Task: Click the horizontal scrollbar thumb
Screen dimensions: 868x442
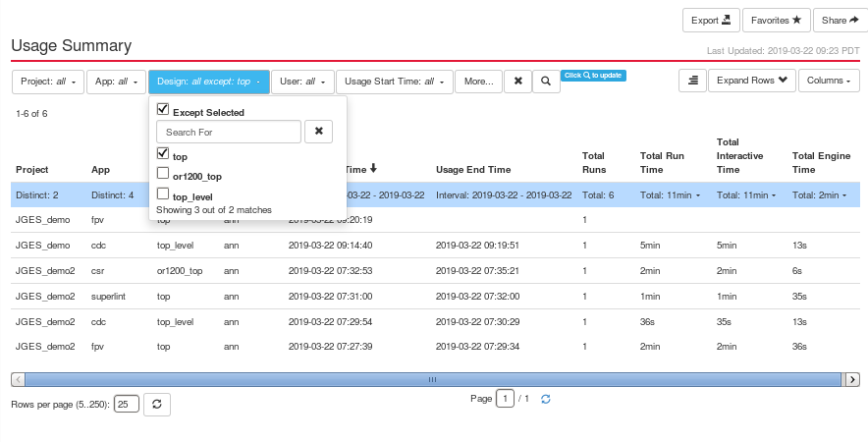Action: click(x=432, y=379)
